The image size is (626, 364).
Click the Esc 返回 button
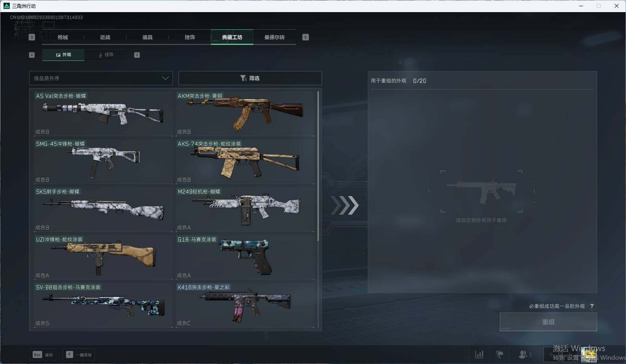(x=43, y=355)
